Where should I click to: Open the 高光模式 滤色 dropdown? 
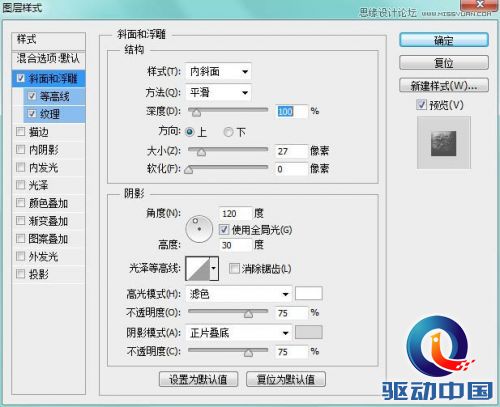[x=239, y=294]
